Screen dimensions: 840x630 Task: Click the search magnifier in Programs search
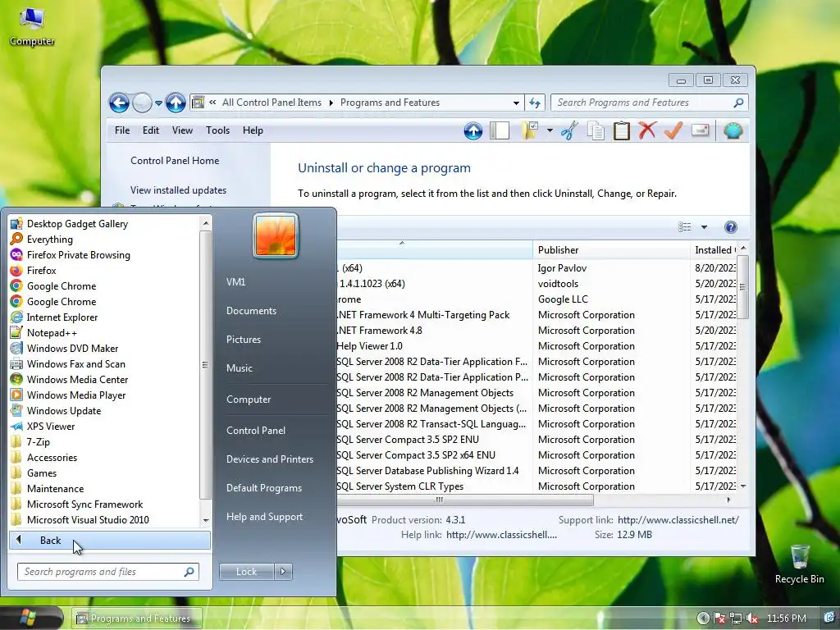[x=738, y=103]
